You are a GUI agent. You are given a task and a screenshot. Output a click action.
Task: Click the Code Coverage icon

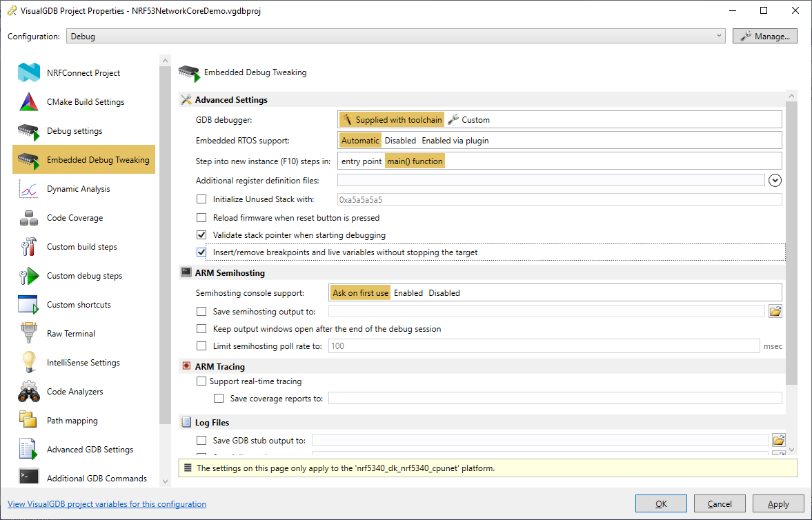coord(29,218)
